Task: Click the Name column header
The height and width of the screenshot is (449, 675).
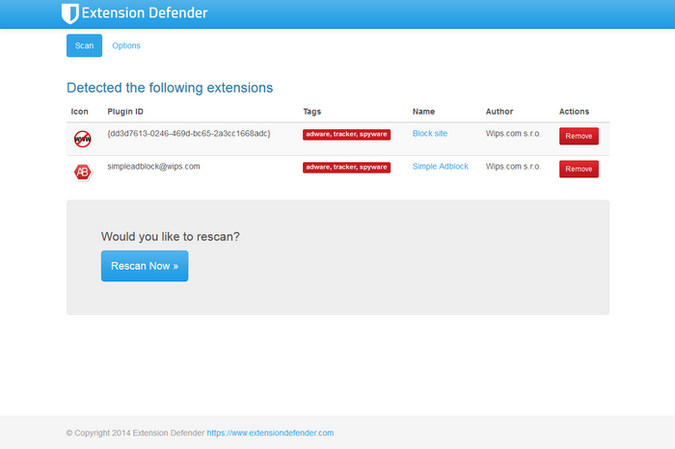Action: pyautogui.click(x=424, y=111)
